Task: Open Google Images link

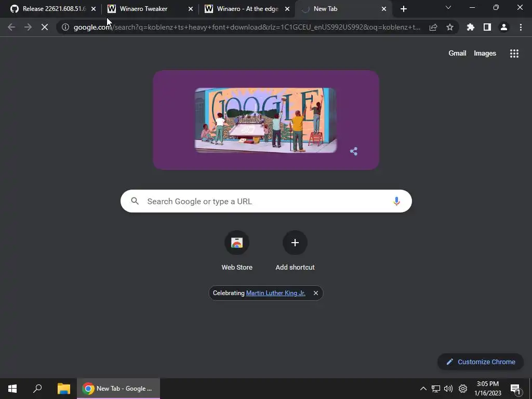Action: pos(485,54)
